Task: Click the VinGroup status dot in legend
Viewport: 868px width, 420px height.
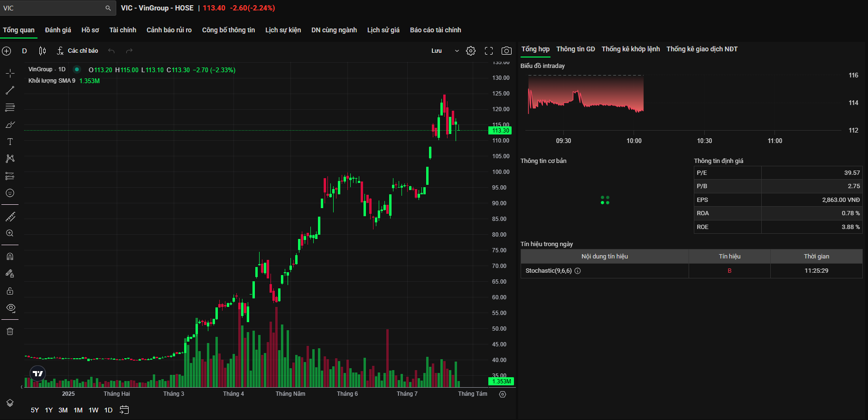Action: 76,69
